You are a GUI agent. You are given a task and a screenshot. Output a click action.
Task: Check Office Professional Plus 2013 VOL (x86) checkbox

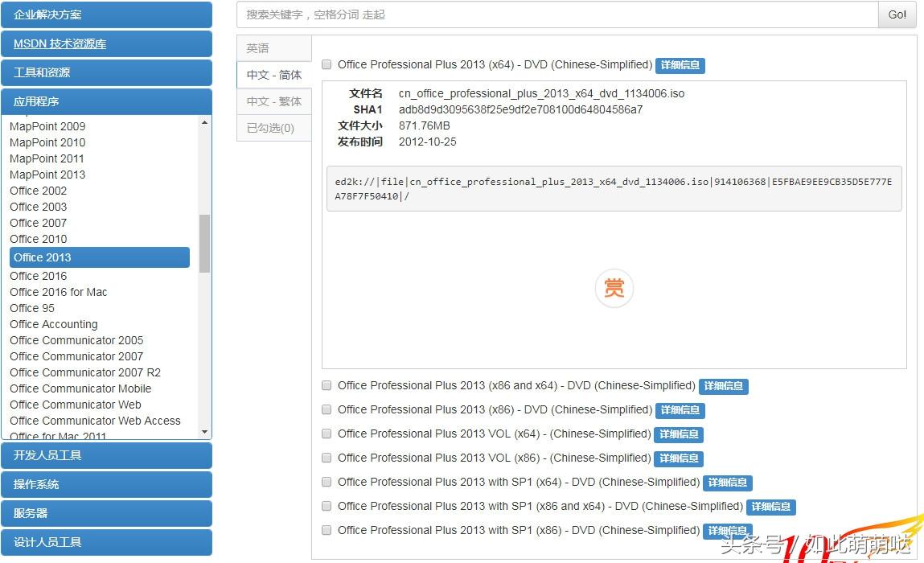[326, 458]
